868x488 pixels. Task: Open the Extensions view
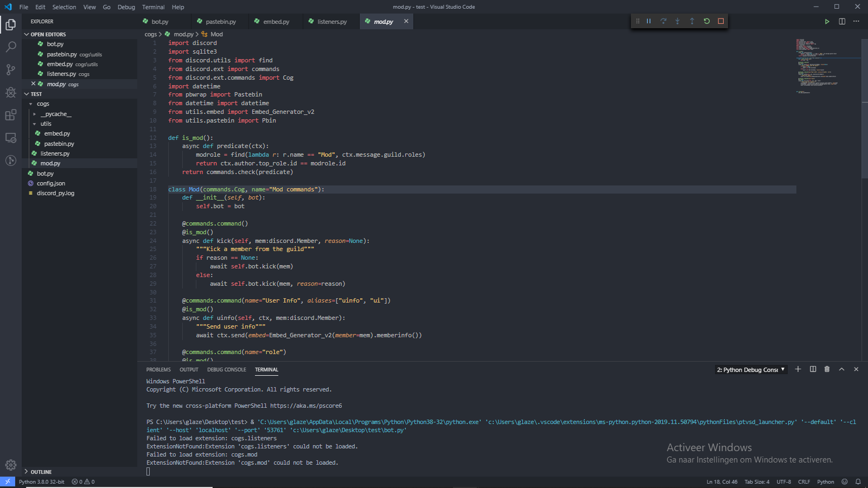tap(10, 115)
